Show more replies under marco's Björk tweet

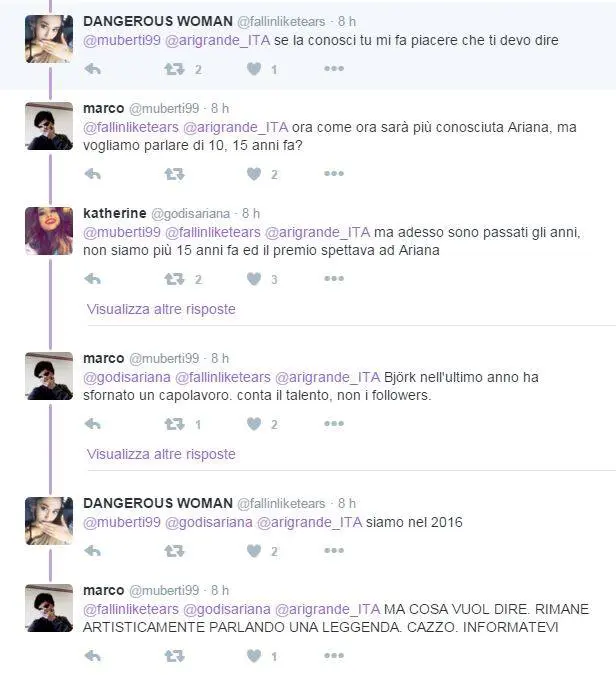coord(161,454)
